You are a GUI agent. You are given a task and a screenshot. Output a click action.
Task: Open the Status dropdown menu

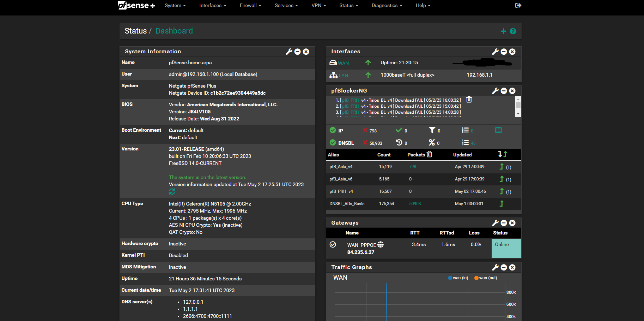tap(349, 5)
